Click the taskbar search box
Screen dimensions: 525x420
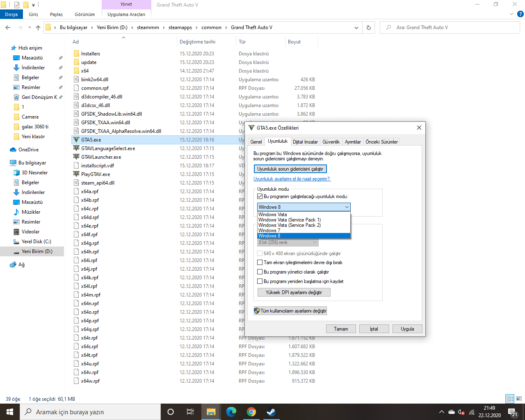[x=90, y=412]
